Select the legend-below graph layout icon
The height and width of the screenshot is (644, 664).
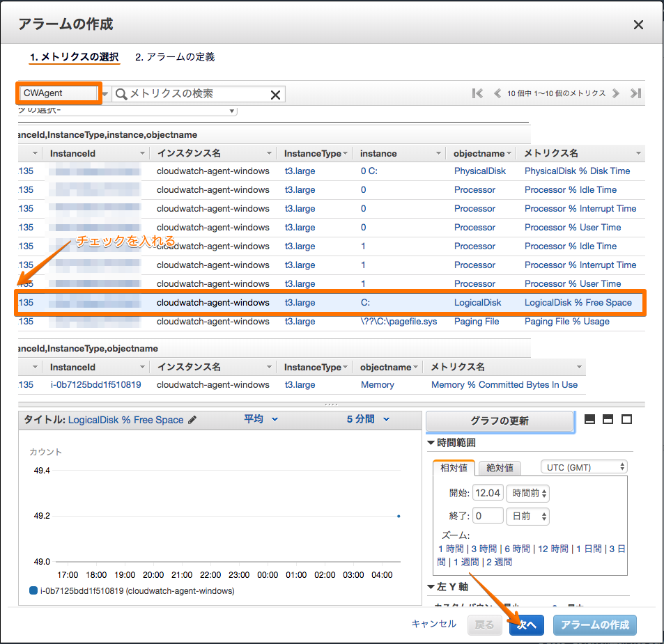tap(589, 418)
